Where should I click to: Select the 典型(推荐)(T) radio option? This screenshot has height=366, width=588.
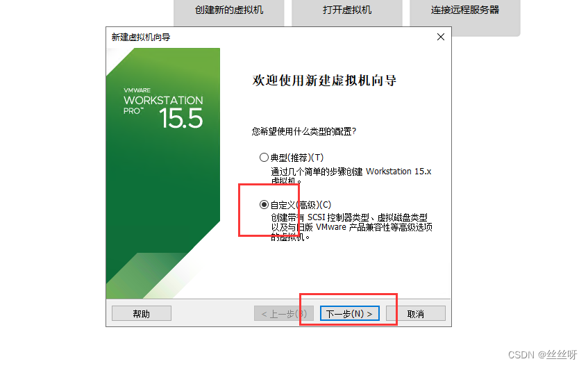pyautogui.click(x=292, y=158)
